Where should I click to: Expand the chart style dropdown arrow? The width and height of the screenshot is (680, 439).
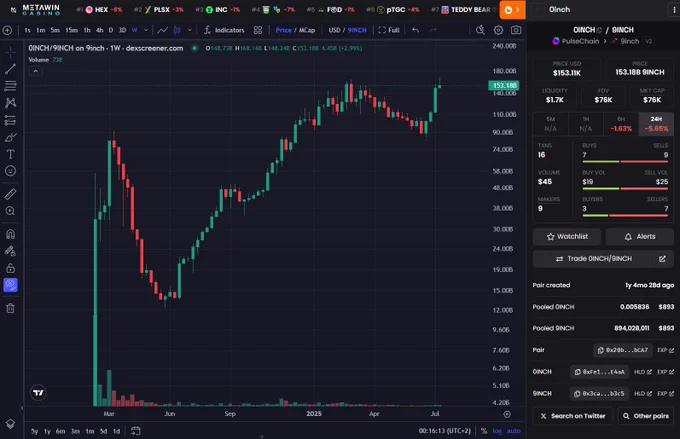(x=190, y=30)
